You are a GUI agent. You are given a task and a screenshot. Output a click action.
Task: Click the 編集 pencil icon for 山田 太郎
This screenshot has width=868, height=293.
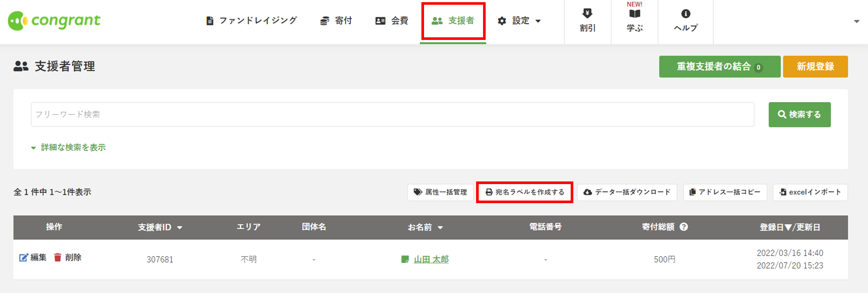23,257
